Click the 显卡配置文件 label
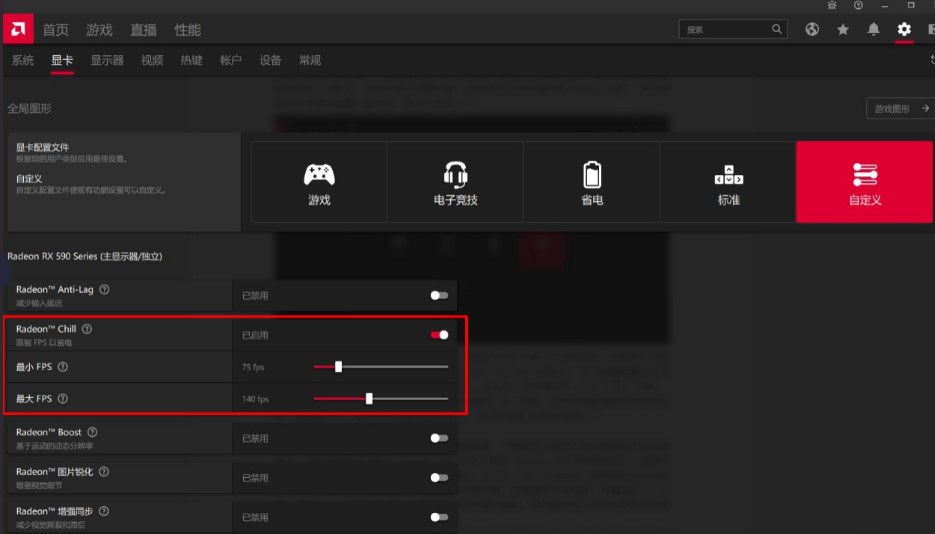This screenshot has width=935, height=534. [42, 147]
